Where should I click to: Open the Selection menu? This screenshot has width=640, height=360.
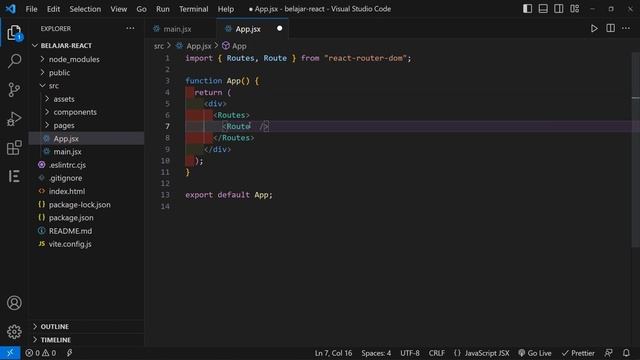[85, 9]
